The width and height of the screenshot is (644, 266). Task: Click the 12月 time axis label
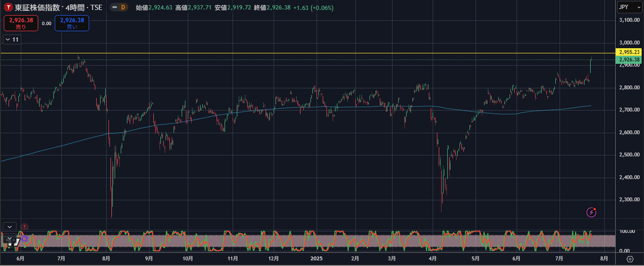tap(273, 258)
